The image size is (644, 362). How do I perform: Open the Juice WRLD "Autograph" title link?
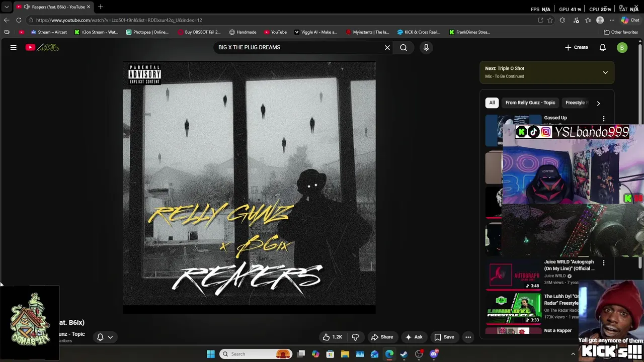coord(569,265)
